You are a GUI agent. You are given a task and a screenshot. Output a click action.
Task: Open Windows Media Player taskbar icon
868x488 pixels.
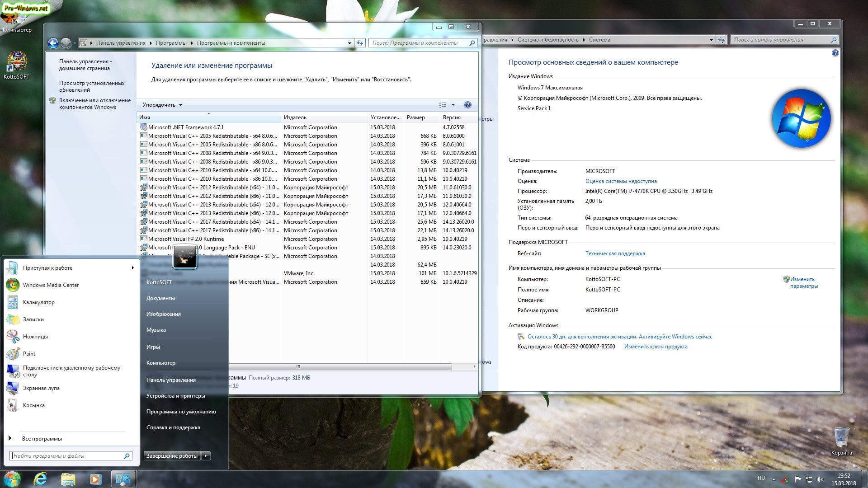(95, 479)
